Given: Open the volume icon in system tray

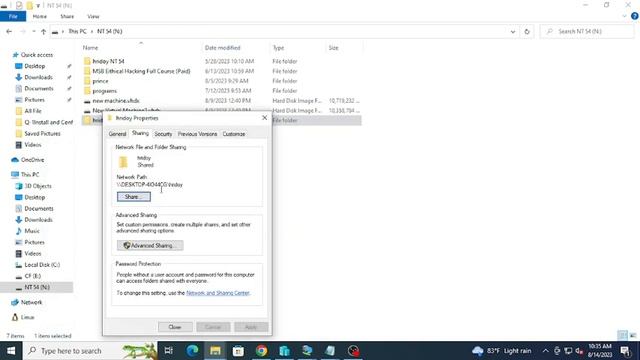Looking at the screenshot, I should [x=579, y=351].
